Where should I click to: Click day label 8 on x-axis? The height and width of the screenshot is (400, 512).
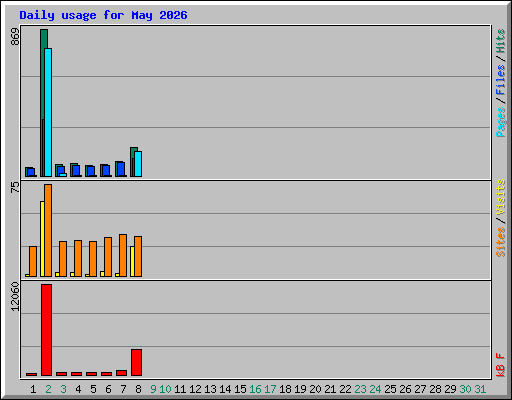click(x=138, y=389)
